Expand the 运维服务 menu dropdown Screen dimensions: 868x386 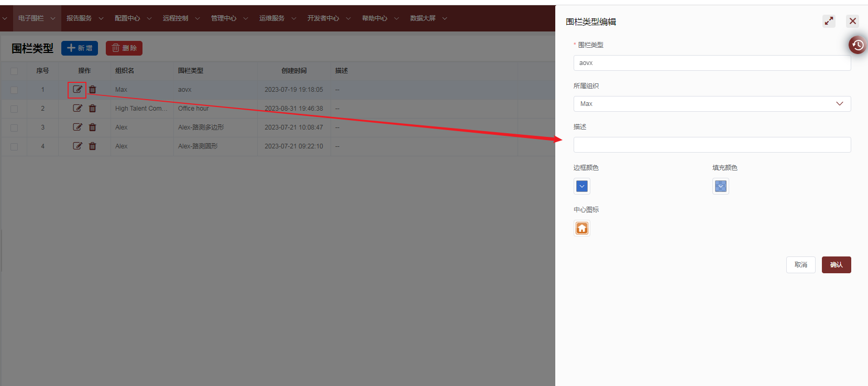pos(277,18)
